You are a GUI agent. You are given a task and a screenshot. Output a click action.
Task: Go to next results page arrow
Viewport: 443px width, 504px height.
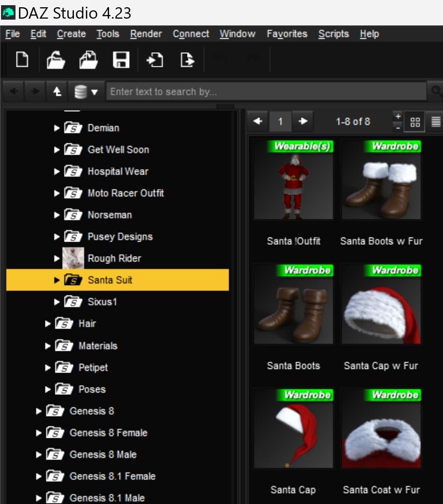[303, 121]
